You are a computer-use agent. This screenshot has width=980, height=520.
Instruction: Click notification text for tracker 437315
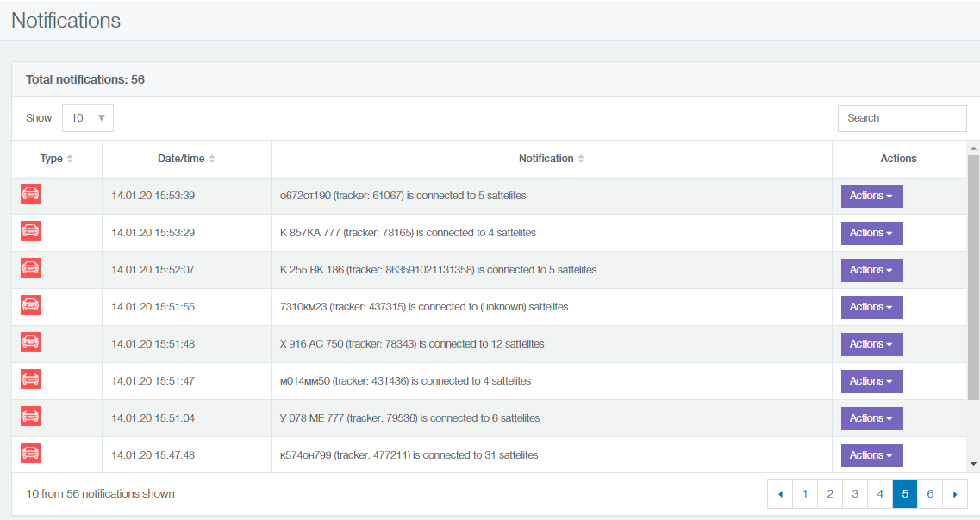[424, 307]
